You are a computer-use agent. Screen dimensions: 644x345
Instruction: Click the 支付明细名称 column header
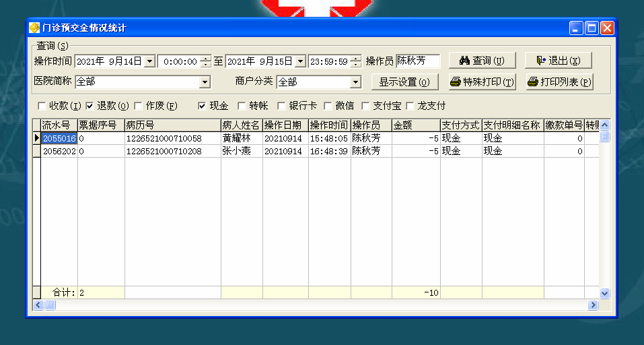tap(513, 125)
